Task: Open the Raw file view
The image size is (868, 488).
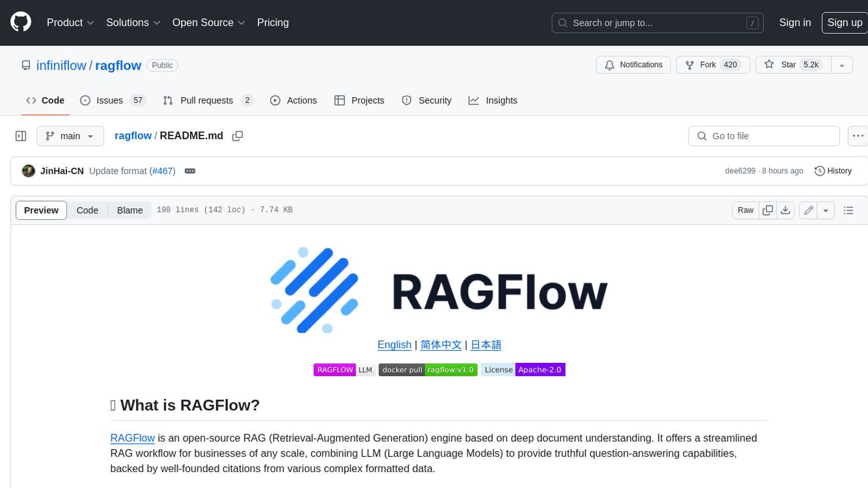Action: (745, 210)
